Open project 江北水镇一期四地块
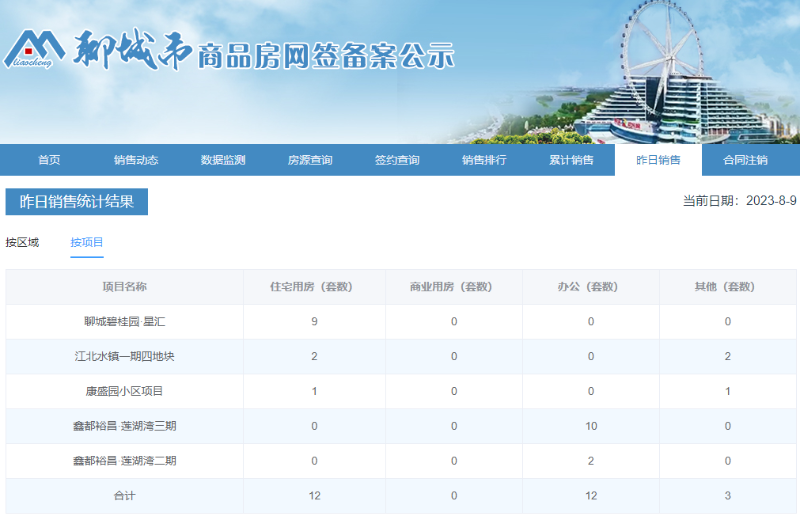The width and height of the screenshot is (800, 520). (x=125, y=356)
